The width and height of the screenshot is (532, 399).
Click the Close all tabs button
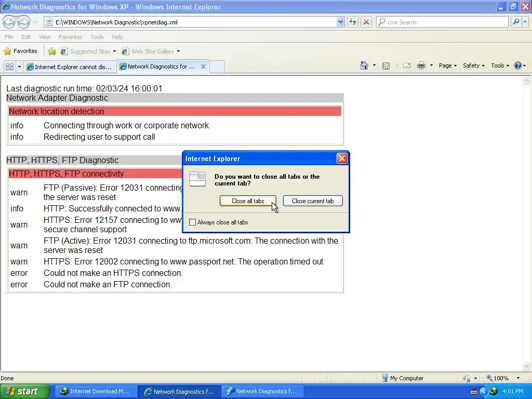[248, 201]
